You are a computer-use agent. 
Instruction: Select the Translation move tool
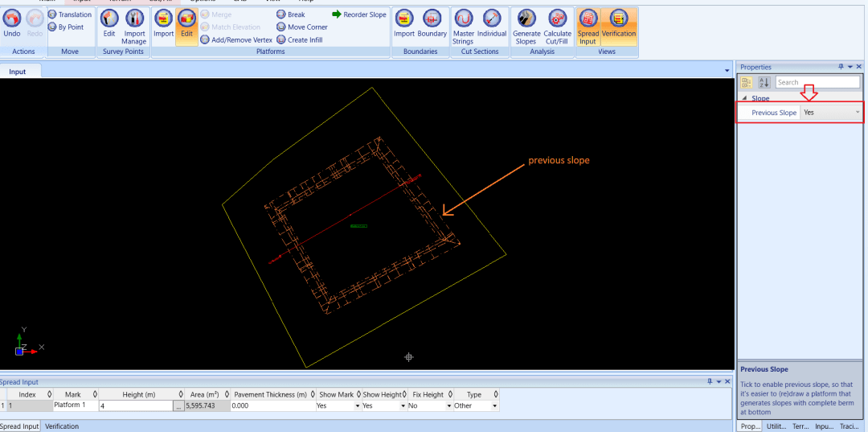(70, 15)
